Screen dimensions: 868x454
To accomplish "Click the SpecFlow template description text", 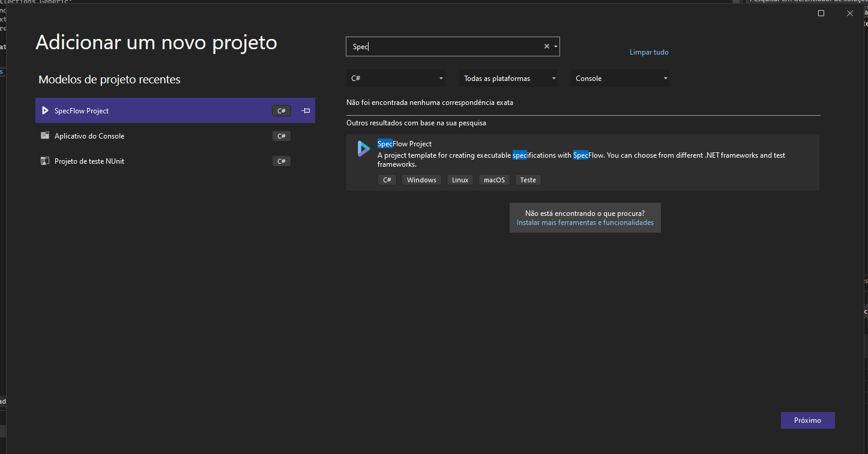I will pyautogui.click(x=581, y=160).
